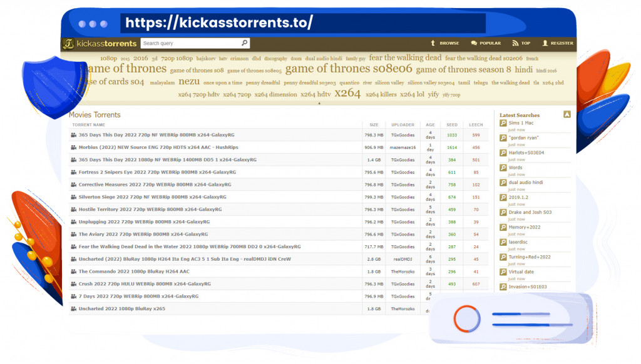Click the 'nezu' tag
The width and height of the screenshot is (641, 364).
click(x=189, y=81)
